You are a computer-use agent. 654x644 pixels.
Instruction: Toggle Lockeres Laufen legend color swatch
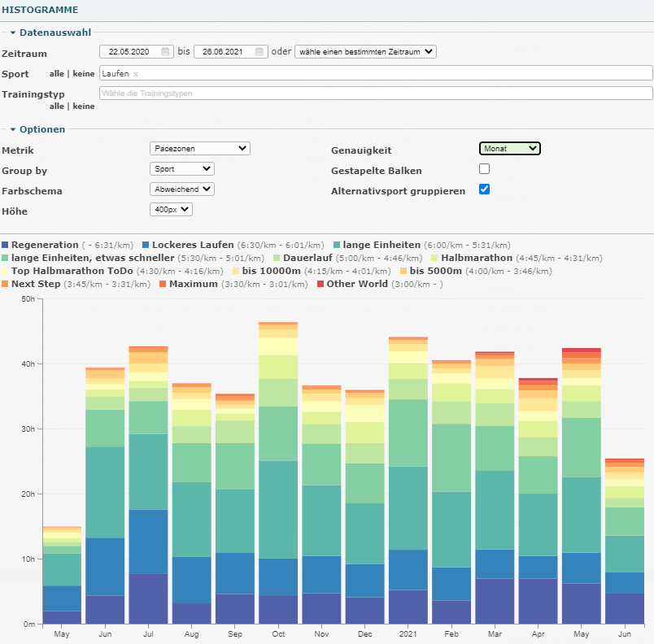point(146,245)
